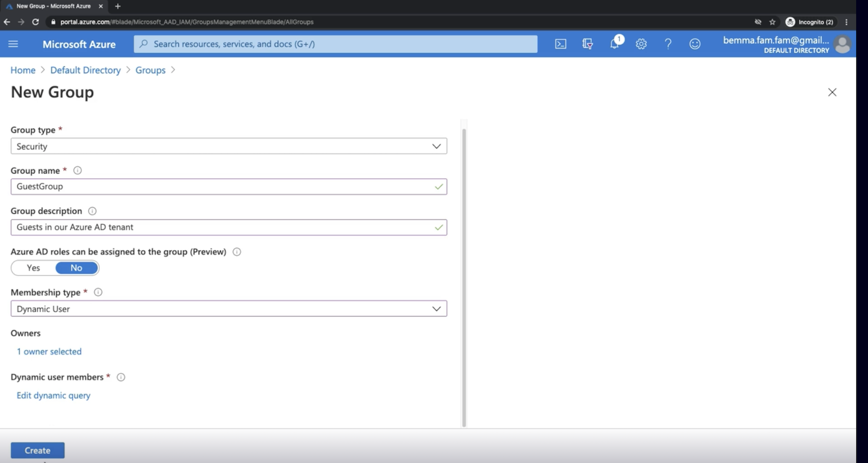Go forward in the browser
The height and width of the screenshot is (463, 868).
click(21, 22)
